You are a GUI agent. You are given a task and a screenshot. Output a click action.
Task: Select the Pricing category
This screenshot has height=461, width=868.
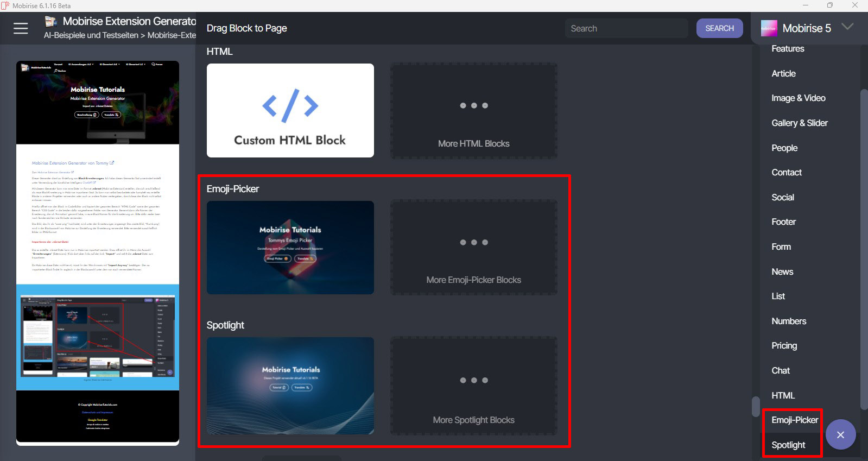pos(784,346)
